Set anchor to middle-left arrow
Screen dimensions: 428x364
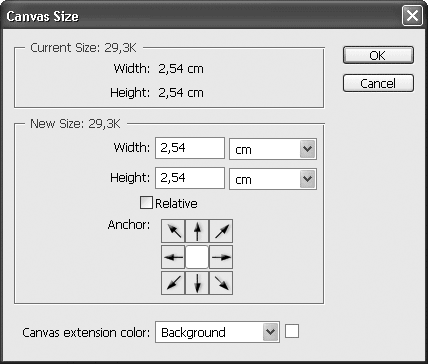click(x=173, y=257)
